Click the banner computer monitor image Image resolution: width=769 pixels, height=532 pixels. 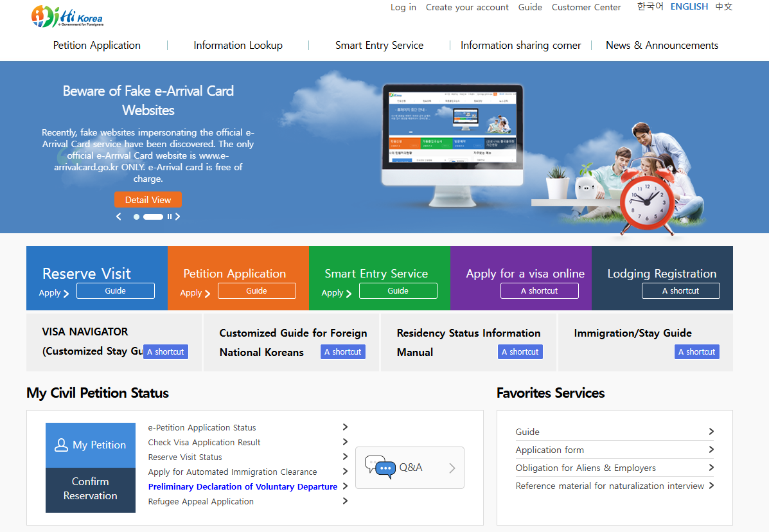tap(453, 145)
